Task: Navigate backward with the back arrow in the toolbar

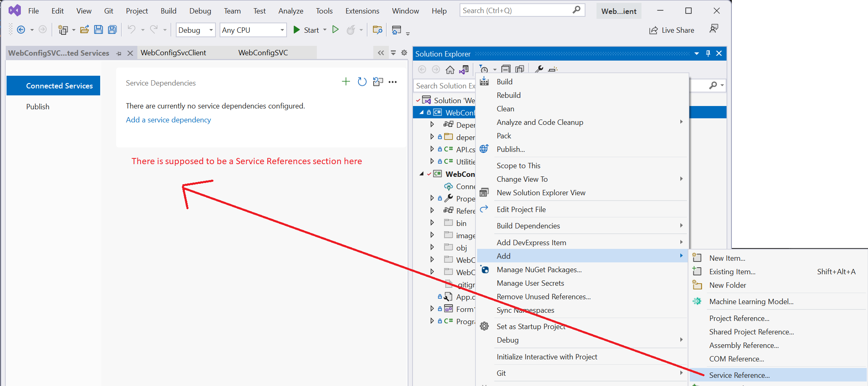Action: tap(21, 29)
